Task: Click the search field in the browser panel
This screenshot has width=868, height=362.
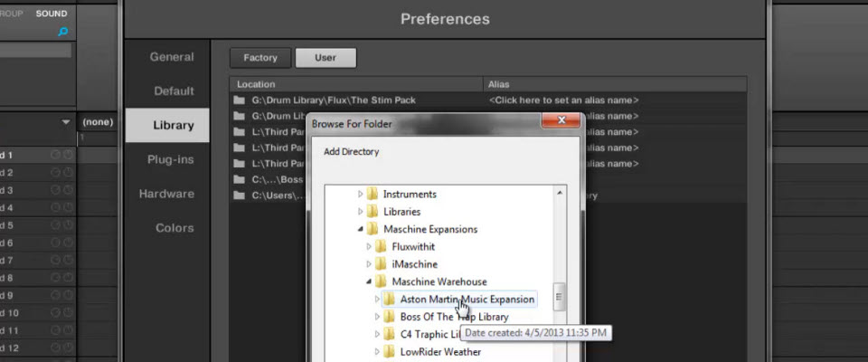Action: point(35,51)
